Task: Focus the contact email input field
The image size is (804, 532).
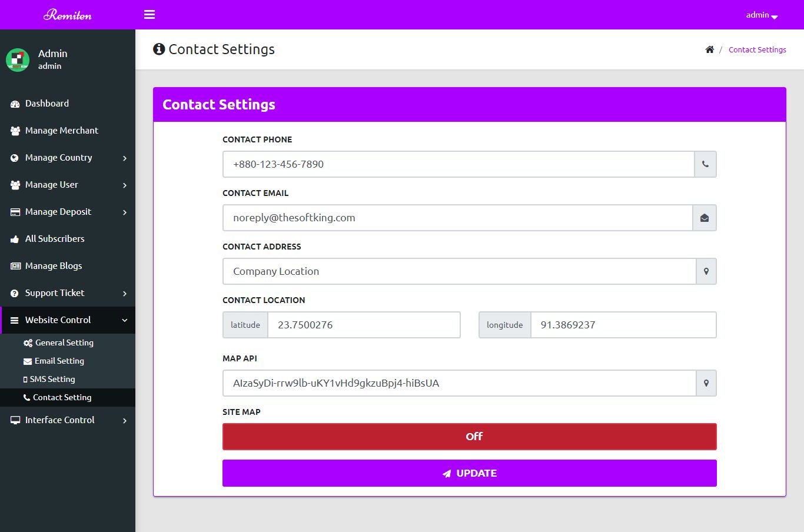Action: [457, 218]
